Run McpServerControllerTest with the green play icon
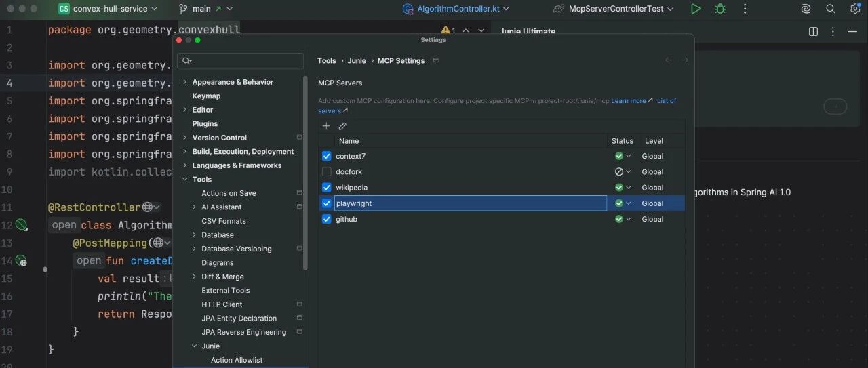The width and height of the screenshot is (868, 368). (x=695, y=9)
